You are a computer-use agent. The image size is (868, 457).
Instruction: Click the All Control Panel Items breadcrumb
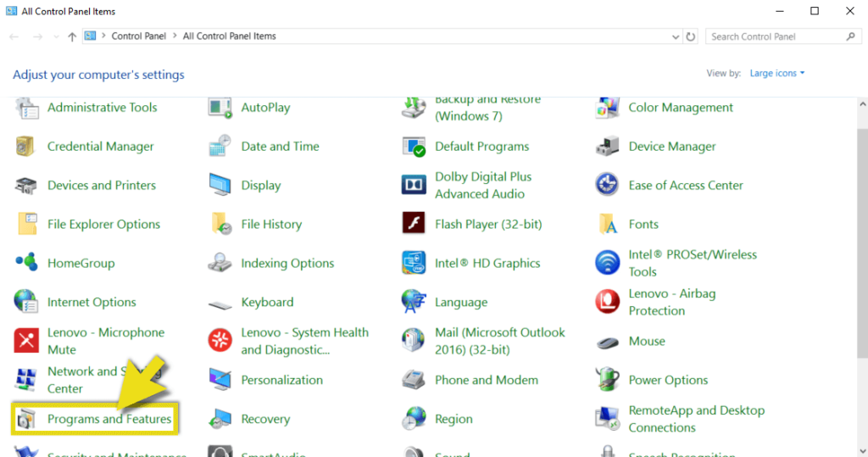pyautogui.click(x=229, y=36)
